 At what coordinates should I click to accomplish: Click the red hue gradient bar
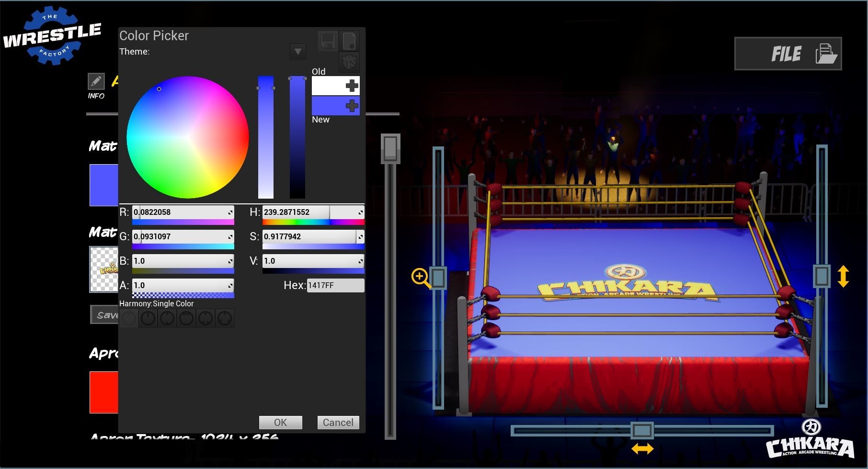point(183,222)
